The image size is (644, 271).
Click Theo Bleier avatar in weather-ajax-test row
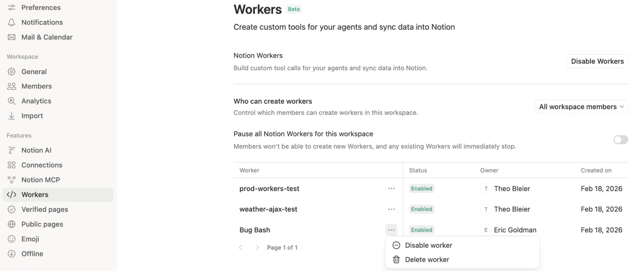coord(486,209)
